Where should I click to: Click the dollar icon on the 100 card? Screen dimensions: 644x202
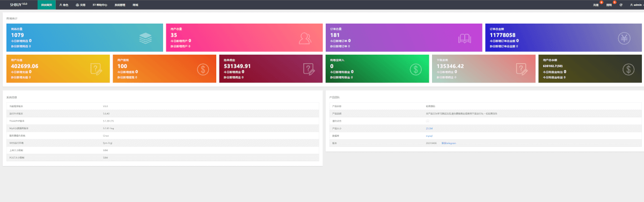click(202, 69)
